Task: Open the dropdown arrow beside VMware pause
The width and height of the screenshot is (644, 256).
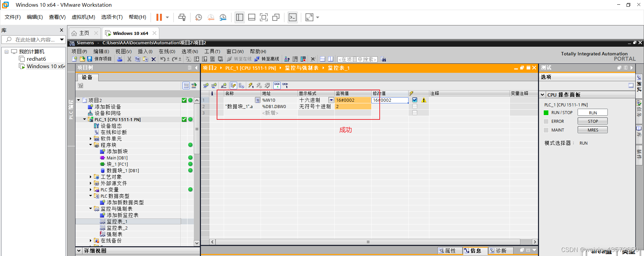Action: pos(167,17)
